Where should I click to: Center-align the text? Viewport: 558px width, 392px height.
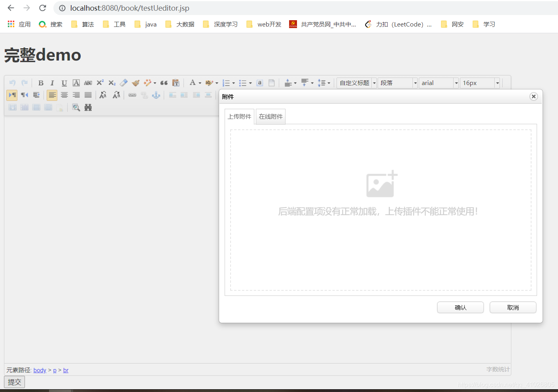click(x=64, y=95)
